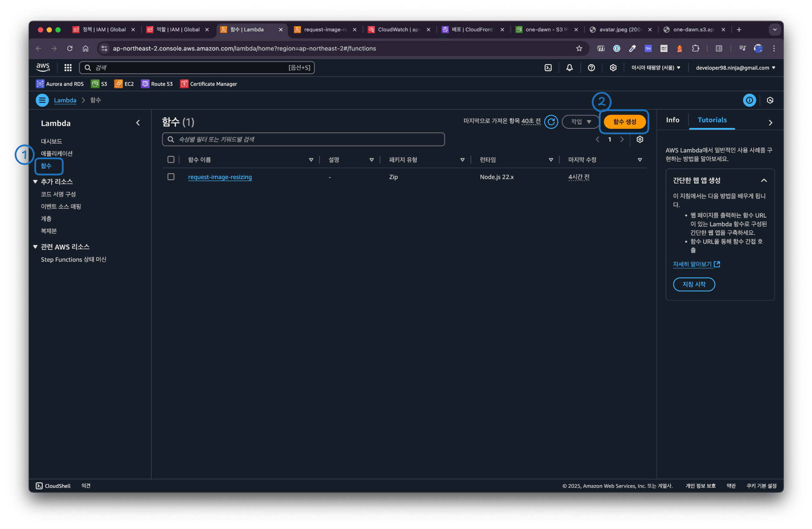Open 자세히 알아보기 external link
Screen dimensions: 812x529
point(696,264)
